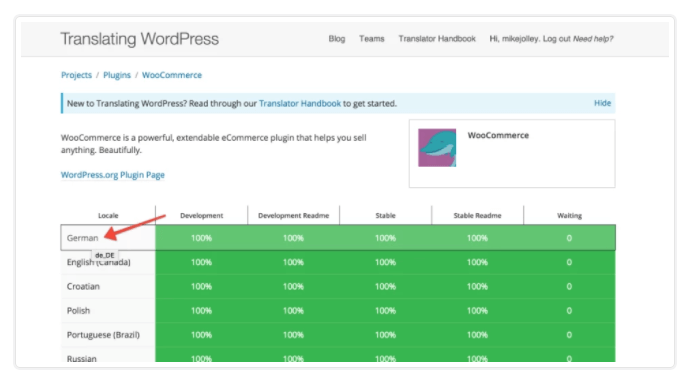The image size is (693, 383).
Task: Select the German locale row
Action: [x=338, y=238]
